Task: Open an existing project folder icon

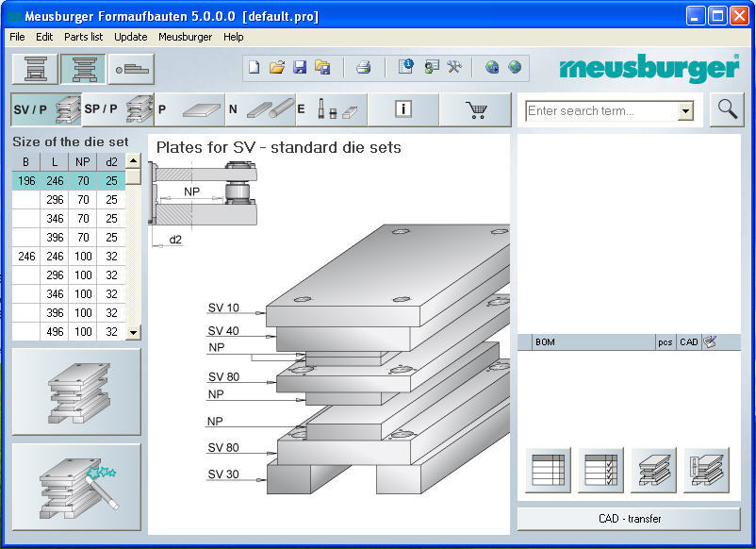Action: click(277, 67)
